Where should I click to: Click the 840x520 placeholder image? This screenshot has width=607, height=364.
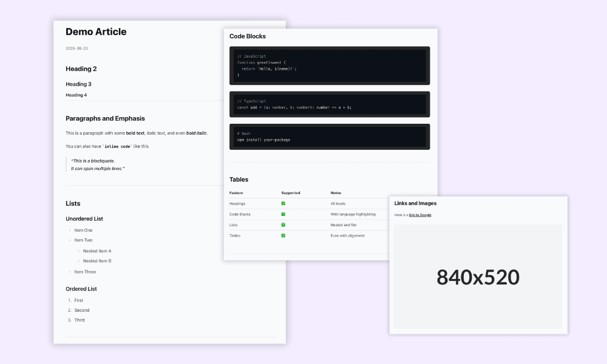click(x=478, y=277)
